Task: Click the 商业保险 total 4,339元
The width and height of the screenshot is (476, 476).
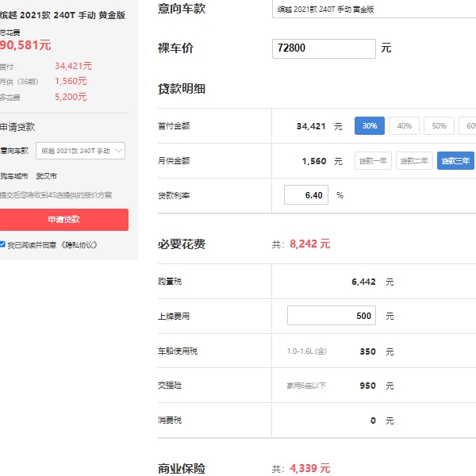Action: click(x=309, y=468)
